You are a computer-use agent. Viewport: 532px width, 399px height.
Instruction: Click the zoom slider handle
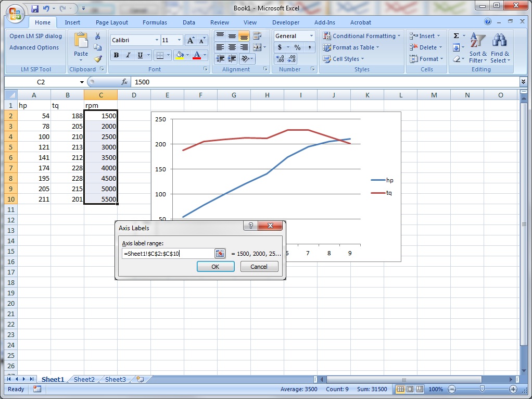482,389
